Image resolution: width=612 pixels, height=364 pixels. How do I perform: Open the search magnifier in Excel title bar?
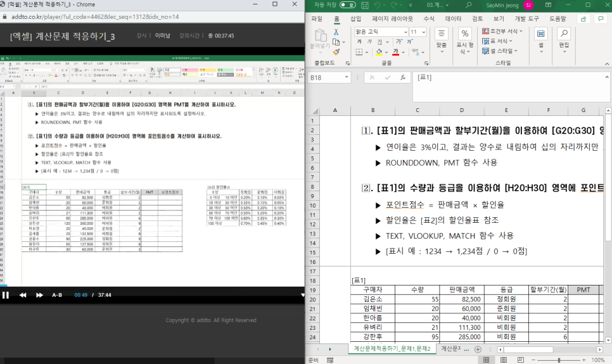point(468,5)
